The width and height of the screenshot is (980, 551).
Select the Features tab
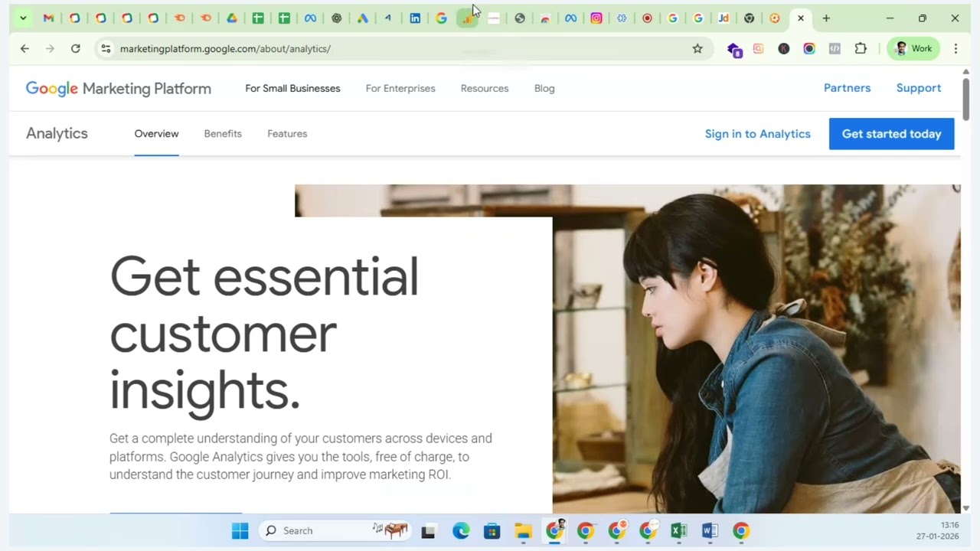pos(287,133)
